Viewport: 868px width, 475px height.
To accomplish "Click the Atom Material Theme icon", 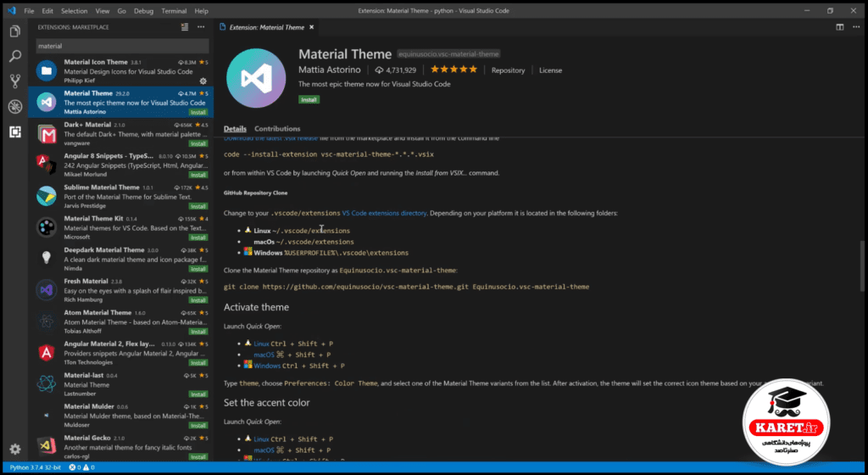I will (x=47, y=321).
